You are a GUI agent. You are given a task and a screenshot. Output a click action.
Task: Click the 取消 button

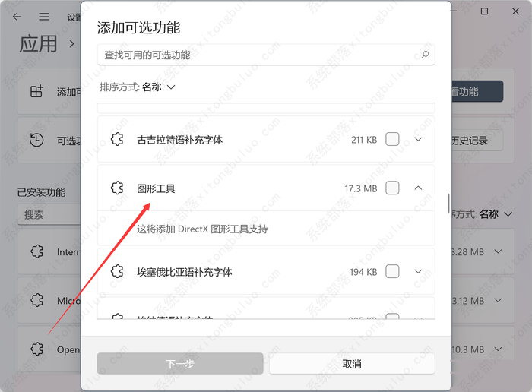click(352, 364)
